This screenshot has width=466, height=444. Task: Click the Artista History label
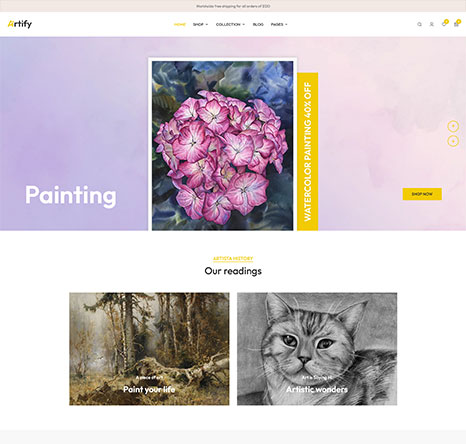pos(233,258)
